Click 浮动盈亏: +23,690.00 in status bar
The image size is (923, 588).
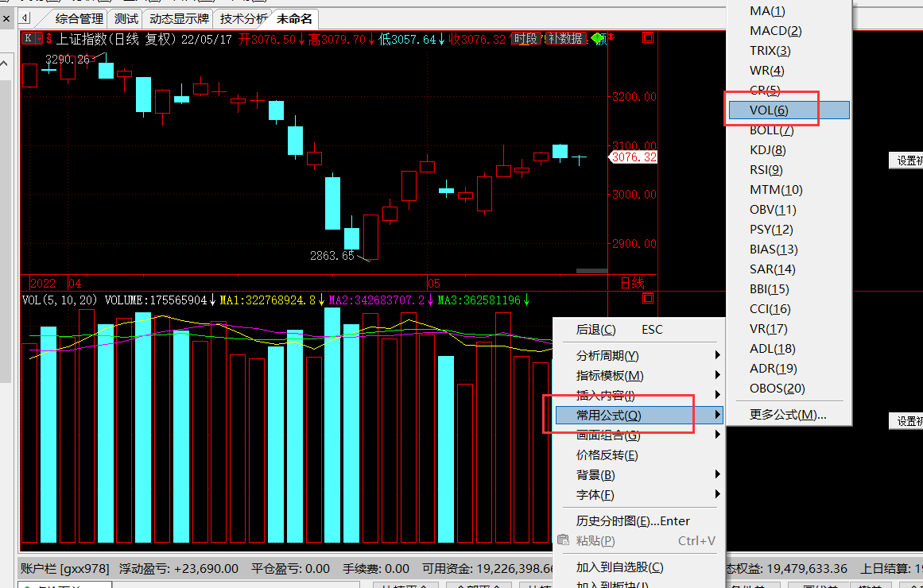(x=179, y=569)
